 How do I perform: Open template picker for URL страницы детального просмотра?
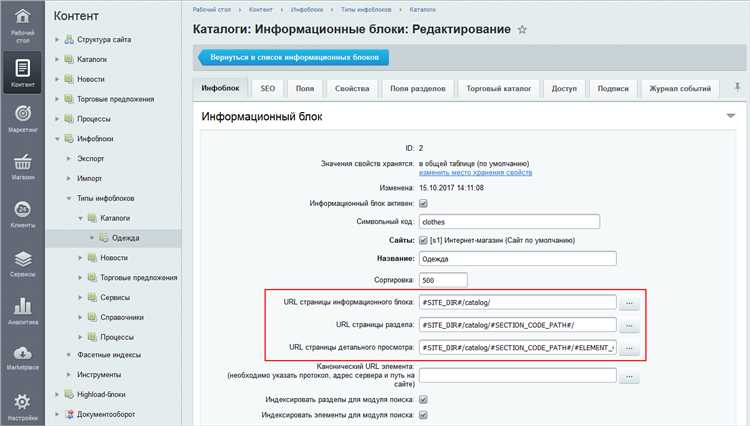[x=629, y=348]
